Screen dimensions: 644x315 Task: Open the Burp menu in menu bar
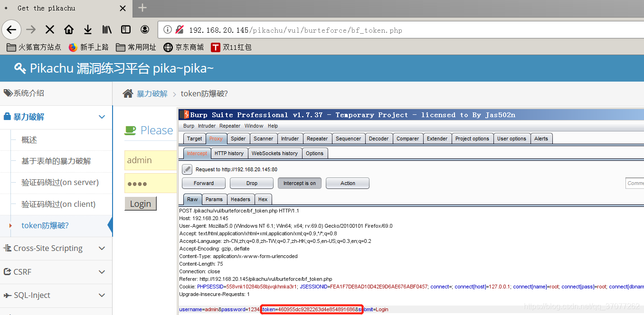(x=189, y=126)
